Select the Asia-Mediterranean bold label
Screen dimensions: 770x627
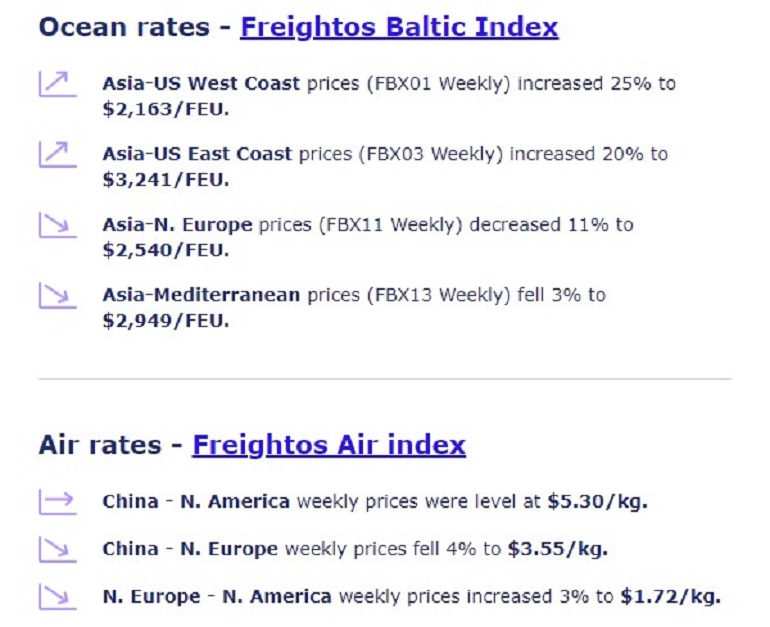click(x=201, y=295)
